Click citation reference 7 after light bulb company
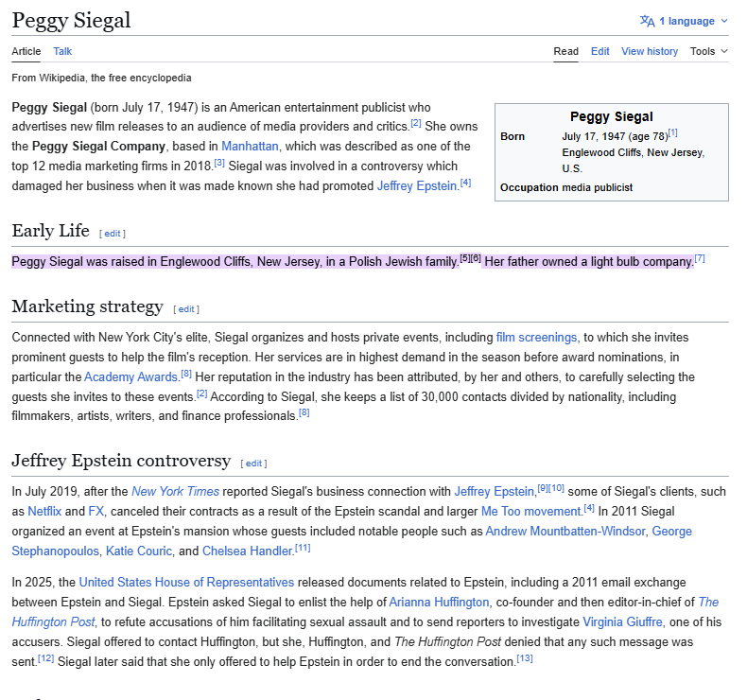This screenshot has width=747, height=700. tap(700, 258)
